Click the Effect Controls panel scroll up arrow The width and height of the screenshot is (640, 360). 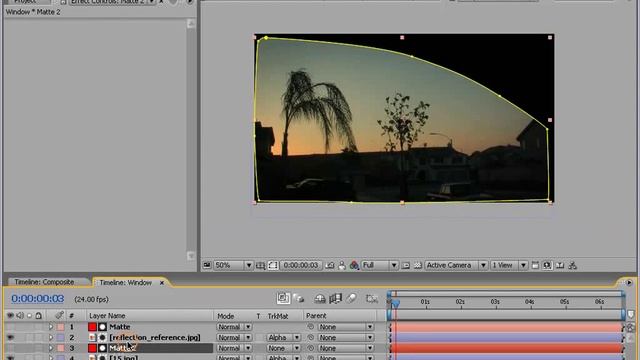point(191,24)
